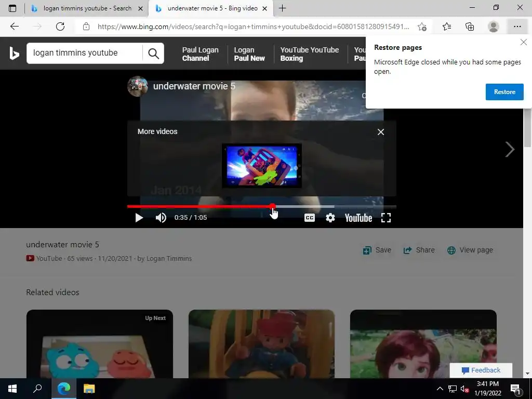Click the channel avatar in video
Screen dimensions: 532x399
pos(137,86)
